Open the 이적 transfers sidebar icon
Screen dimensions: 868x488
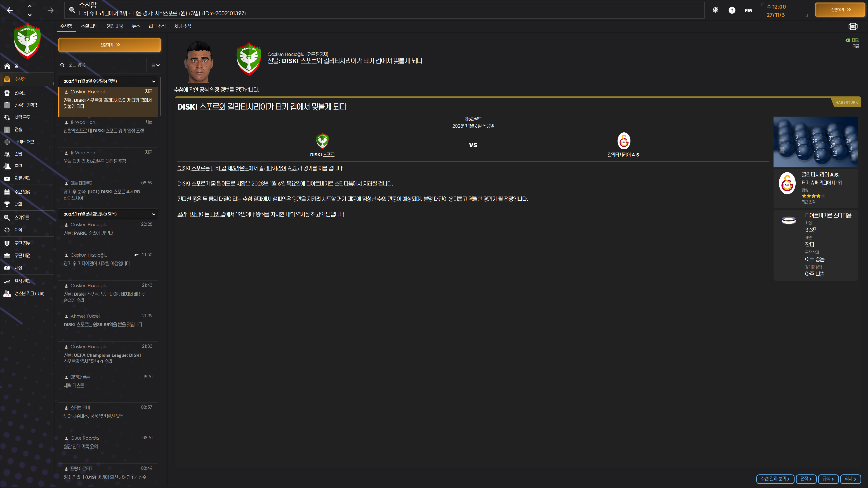point(7,230)
